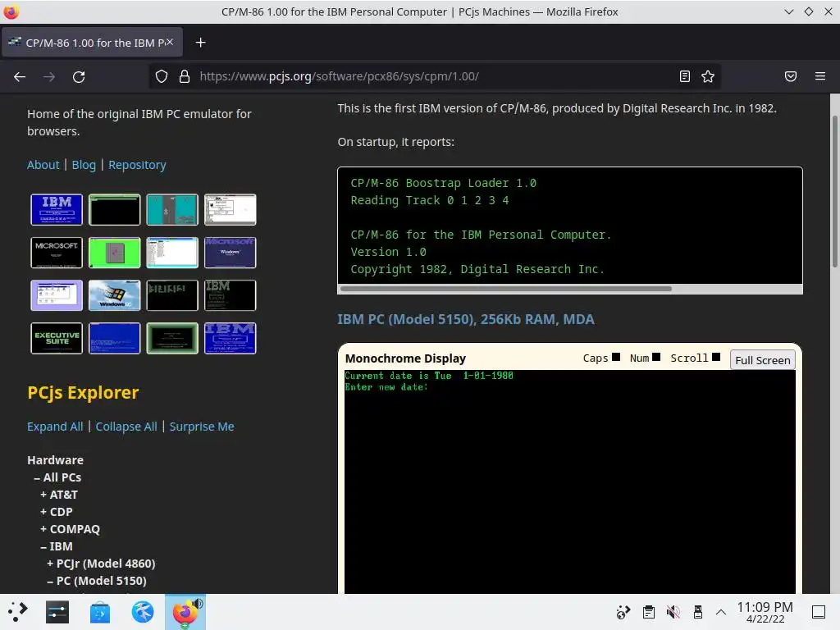Open a new browser tab
Screen dimensions: 840x630
pyautogui.click(x=200, y=43)
